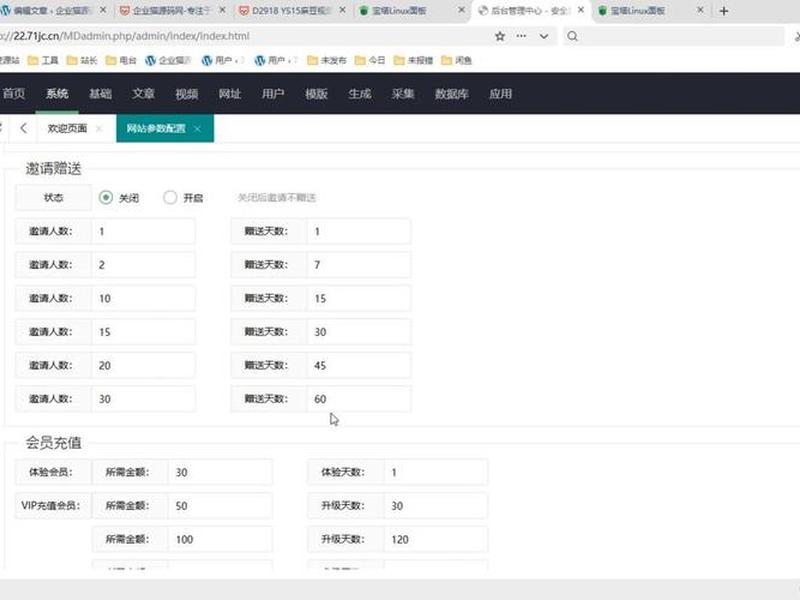This screenshot has height=600, width=800.
Task: Click 邀请人数 field with value 20
Action: [143, 365]
